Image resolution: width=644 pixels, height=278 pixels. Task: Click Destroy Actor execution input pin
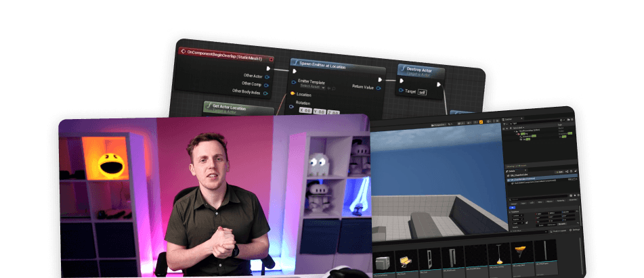(402, 80)
